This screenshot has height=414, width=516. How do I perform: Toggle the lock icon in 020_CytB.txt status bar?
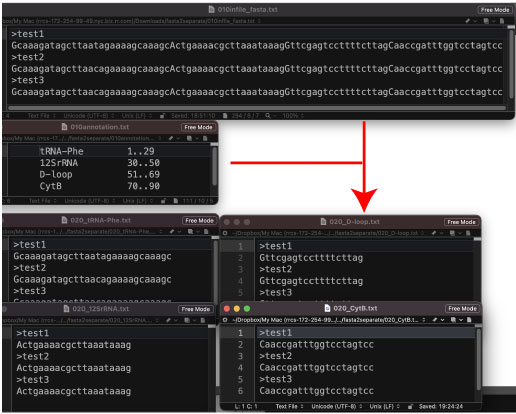click(x=411, y=407)
